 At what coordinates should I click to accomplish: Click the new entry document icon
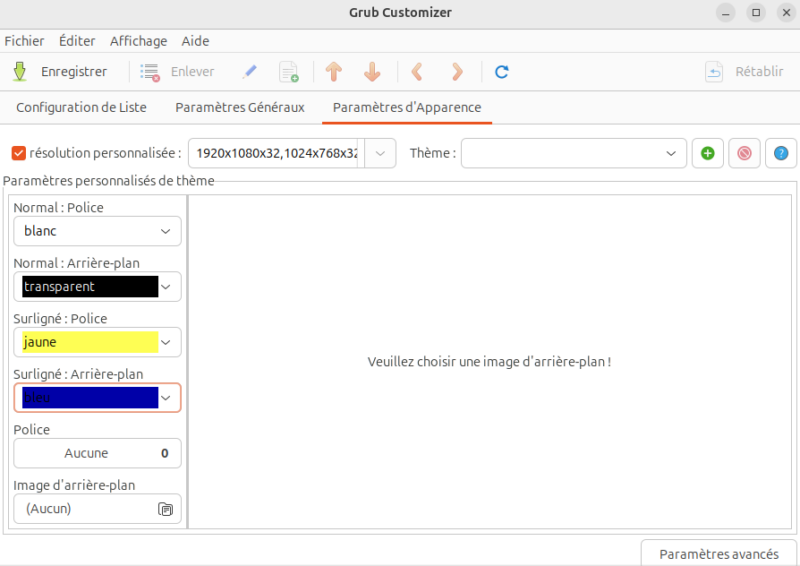(x=289, y=72)
